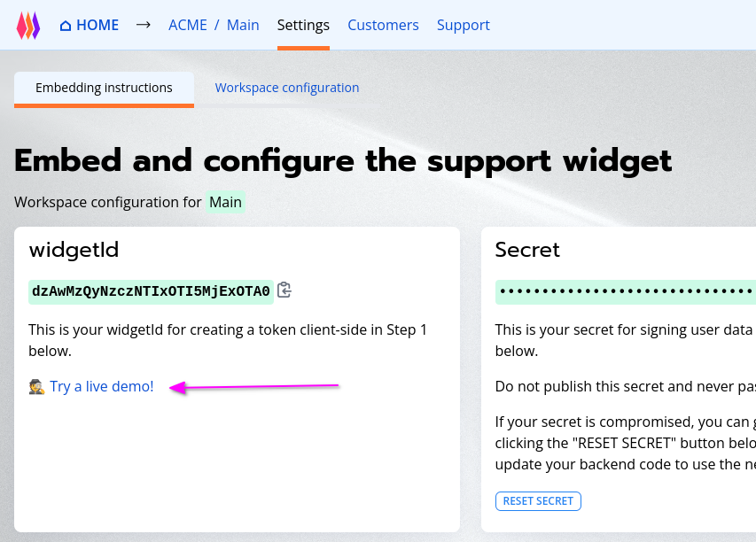Viewport: 756px width, 542px height.
Task: Click the detective emoji beside live demo
Action: pyautogui.click(x=36, y=386)
